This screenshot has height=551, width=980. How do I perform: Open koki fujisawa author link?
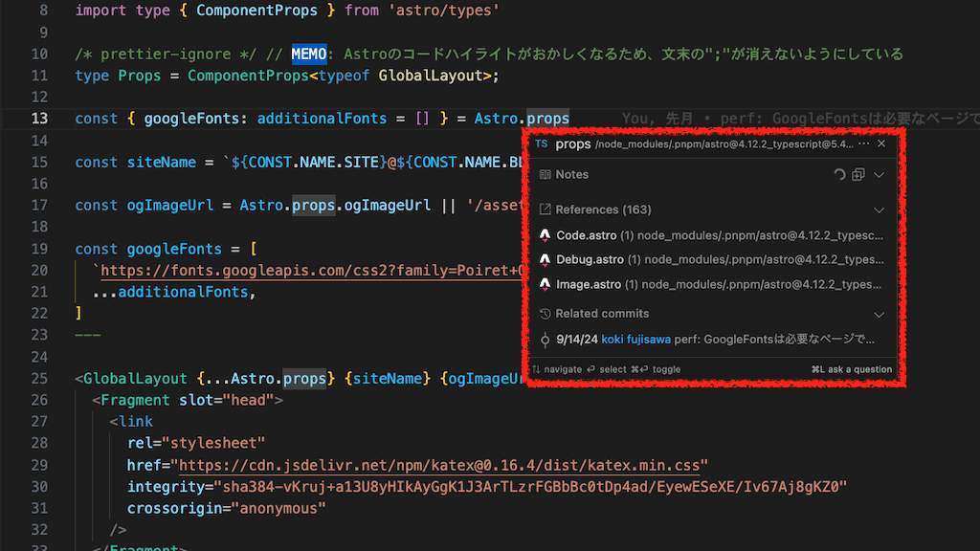coord(635,340)
